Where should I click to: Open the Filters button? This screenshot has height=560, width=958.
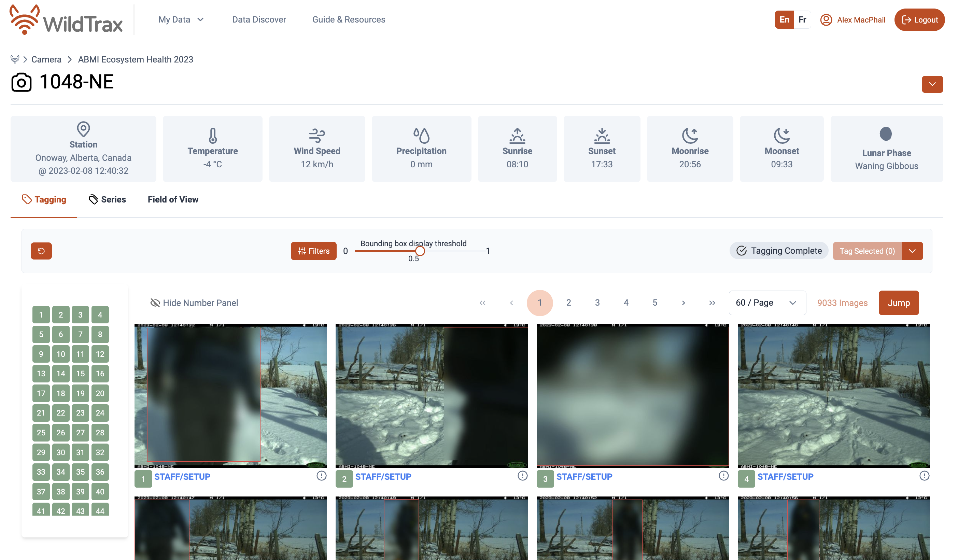coord(313,251)
